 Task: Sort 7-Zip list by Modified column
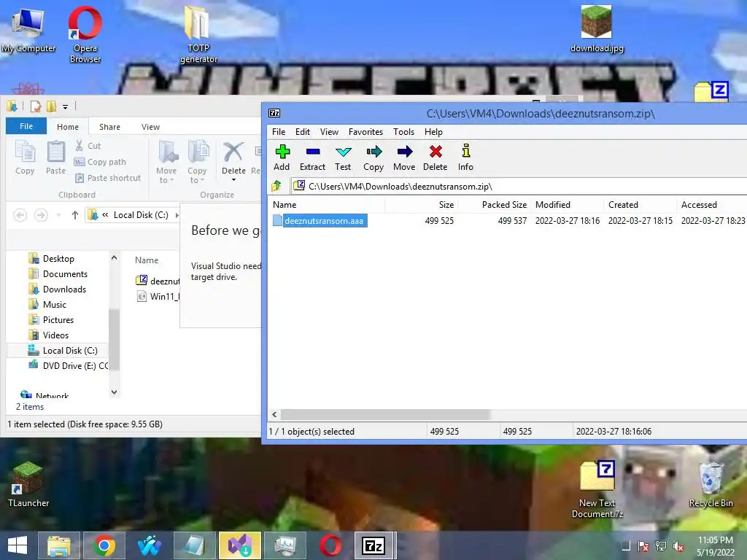tap(568, 205)
